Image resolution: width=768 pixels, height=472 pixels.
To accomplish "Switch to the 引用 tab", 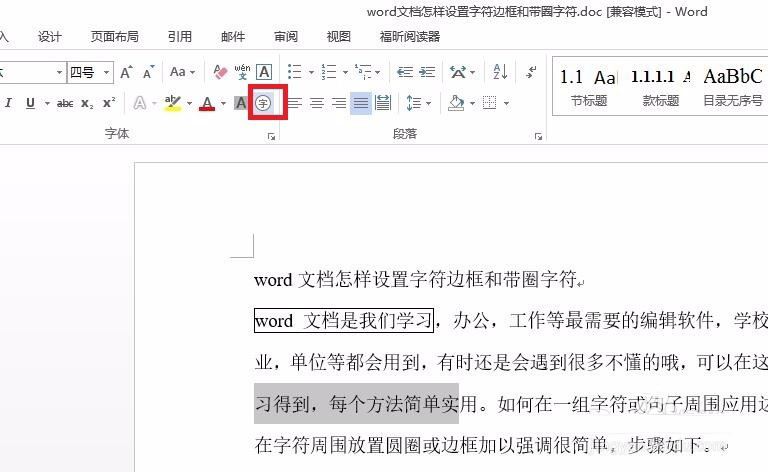I will tap(179, 36).
